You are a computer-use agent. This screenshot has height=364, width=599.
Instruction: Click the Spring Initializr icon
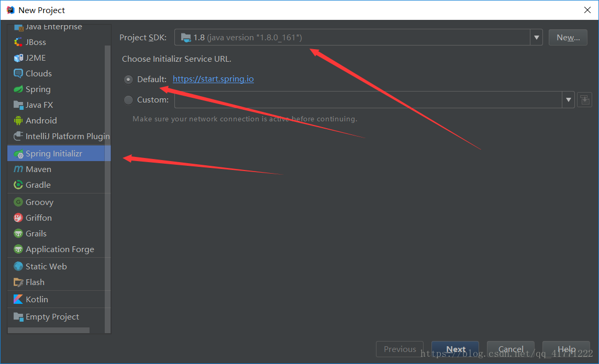(18, 154)
